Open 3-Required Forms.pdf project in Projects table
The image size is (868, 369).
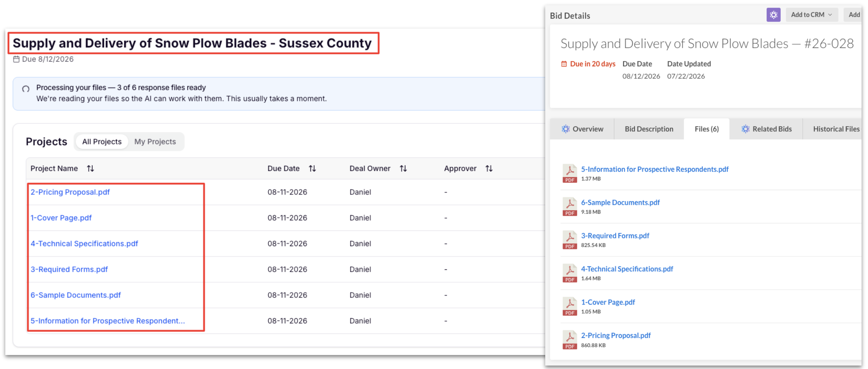coord(69,270)
